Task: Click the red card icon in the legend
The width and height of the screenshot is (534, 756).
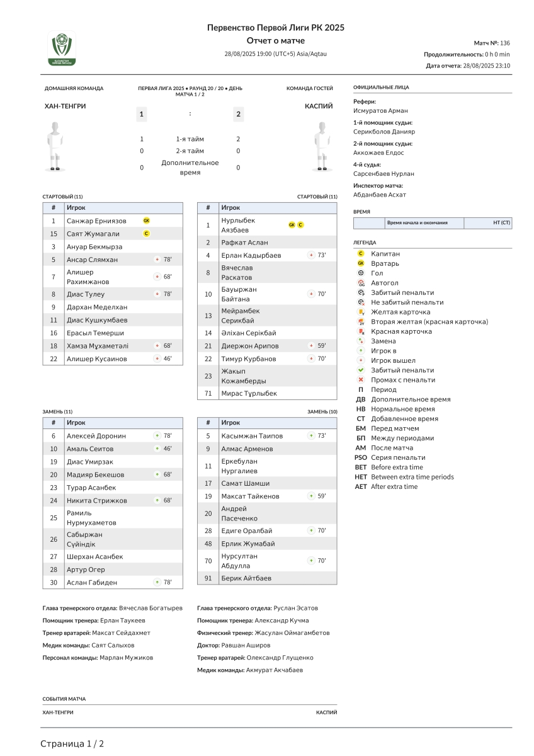Action: [x=361, y=331]
